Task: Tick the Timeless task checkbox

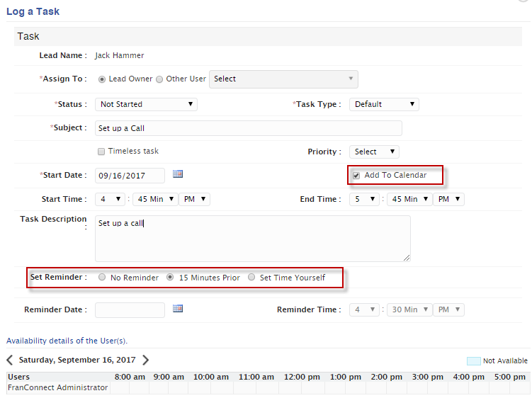Action: click(101, 152)
